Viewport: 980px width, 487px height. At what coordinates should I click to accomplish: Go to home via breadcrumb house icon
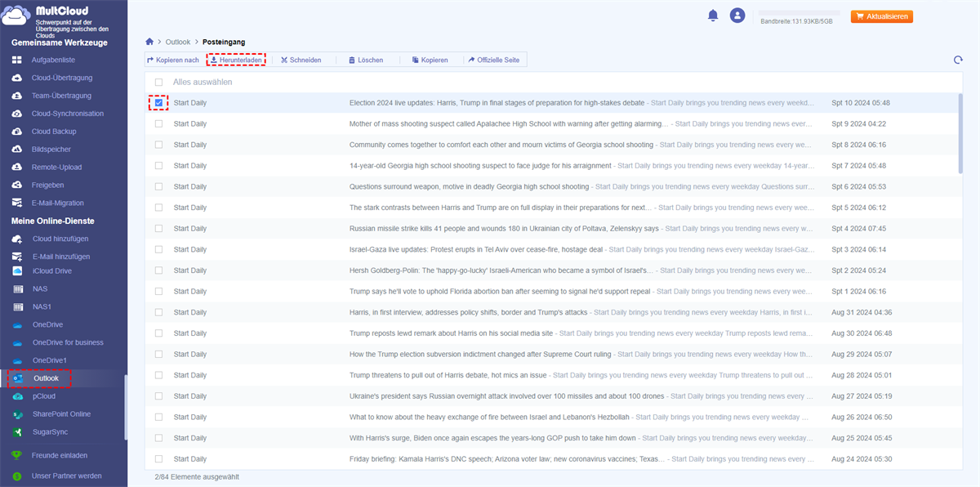(x=149, y=42)
